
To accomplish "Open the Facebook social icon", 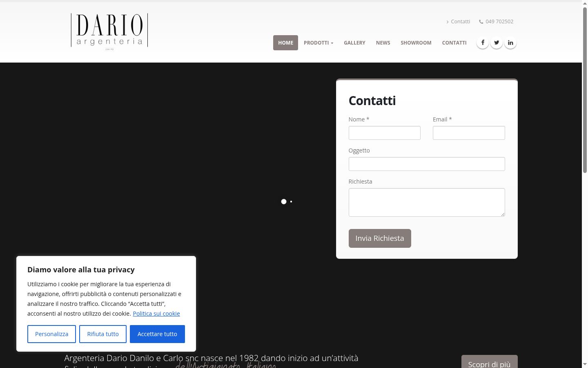I will (x=483, y=43).
